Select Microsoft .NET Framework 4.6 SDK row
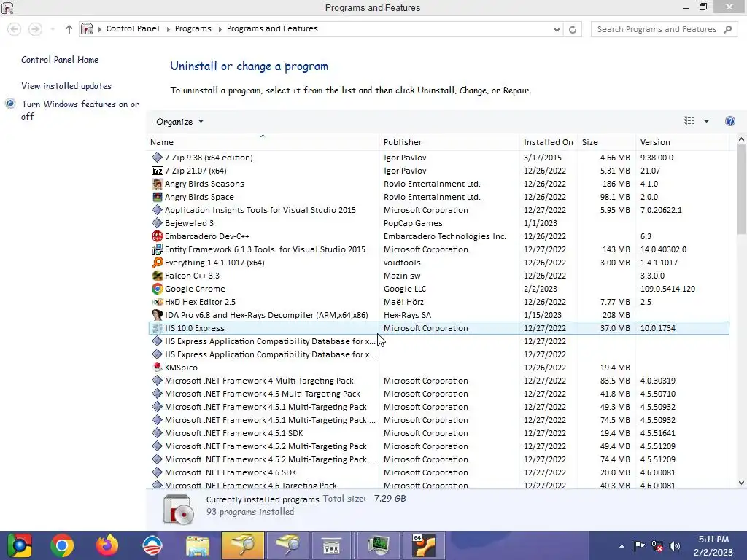This screenshot has height=560, width=747. [438, 472]
